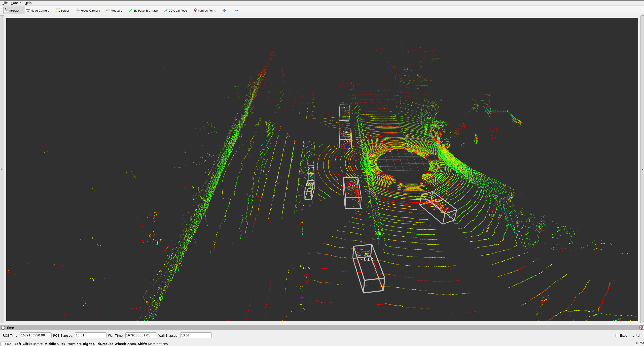Click the ROS Time field
This screenshot has width=644, height=346.
tap(35, 335)
